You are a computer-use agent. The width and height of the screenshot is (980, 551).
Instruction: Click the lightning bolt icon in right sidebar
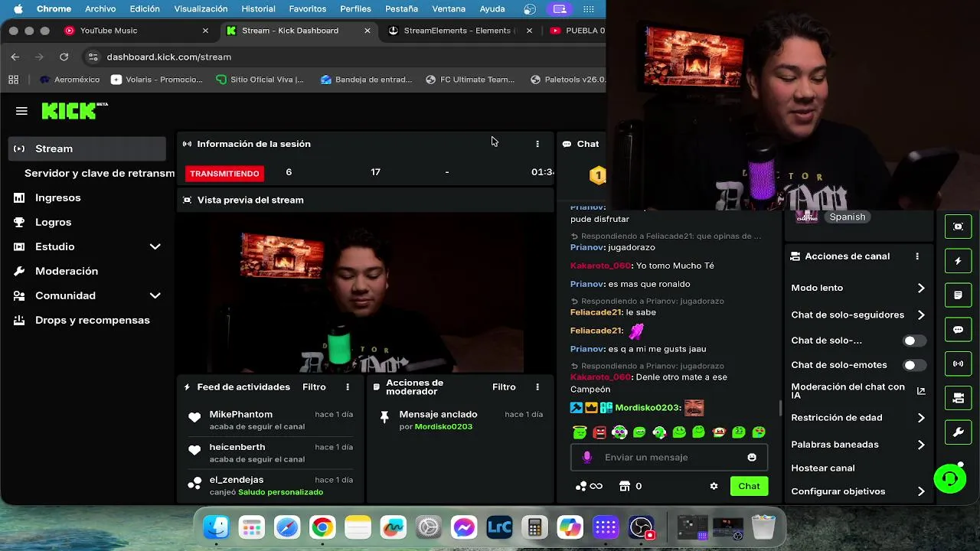[959, 261]
